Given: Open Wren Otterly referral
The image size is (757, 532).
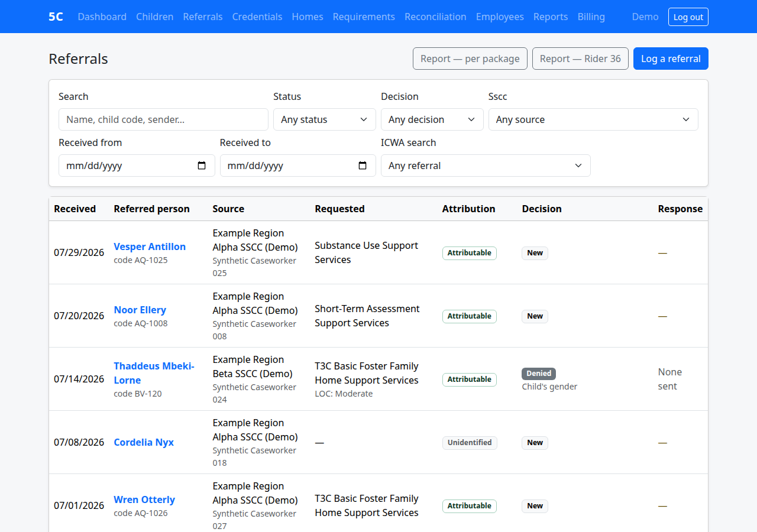Looking at the screenshot, I should (144, 499).
